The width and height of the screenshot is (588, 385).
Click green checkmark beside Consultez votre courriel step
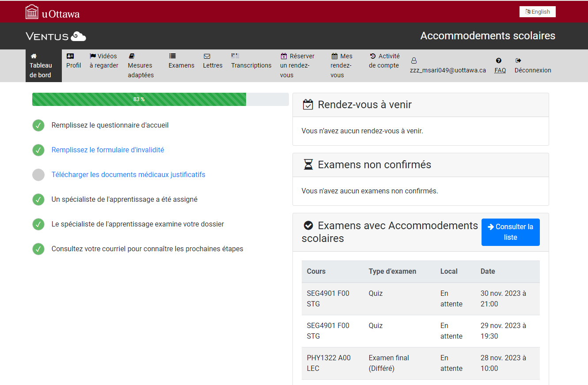pyautogui.click(x=38, y=249)
